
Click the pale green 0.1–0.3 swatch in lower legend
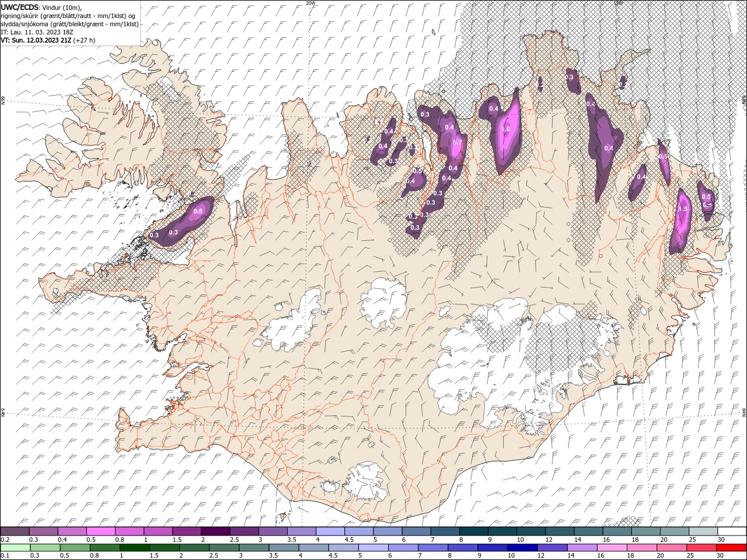click(x=15, y=548)
